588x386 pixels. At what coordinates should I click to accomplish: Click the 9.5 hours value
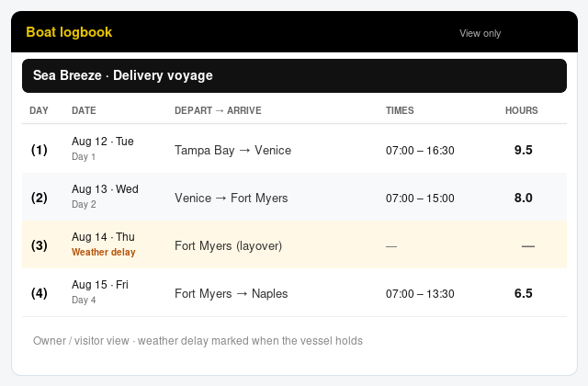pyautogui.click(x=524, y=150)
